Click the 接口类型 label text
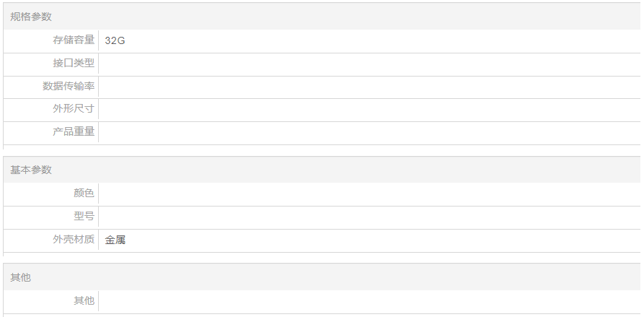Image resolution: width=644 pixels, height=317 pixels. click(74, 64)
